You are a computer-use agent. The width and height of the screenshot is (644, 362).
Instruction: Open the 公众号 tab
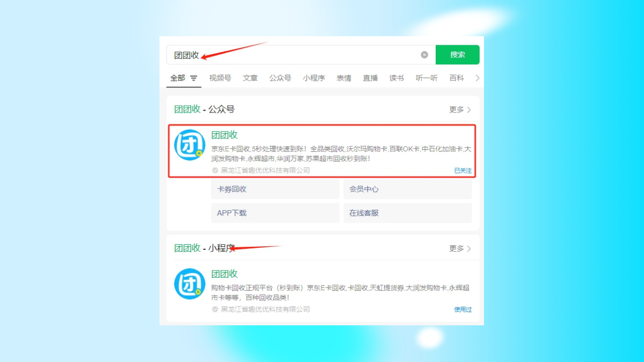[x=280, y=78]
